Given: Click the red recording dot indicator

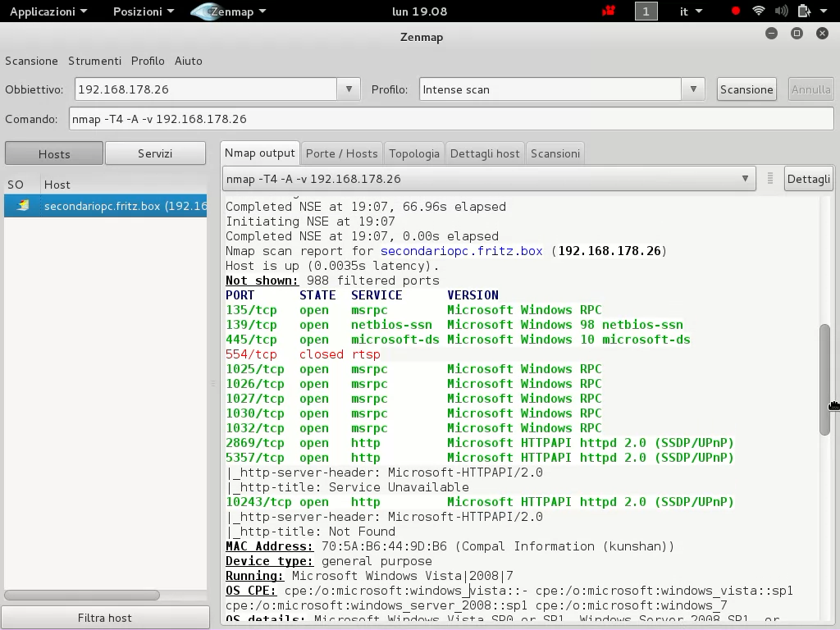Looking at the screenshot, I should (x=736, y=11).
